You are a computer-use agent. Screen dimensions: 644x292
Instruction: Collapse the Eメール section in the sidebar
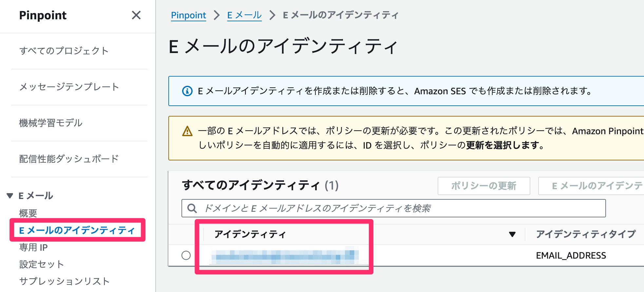coord(9,195)
